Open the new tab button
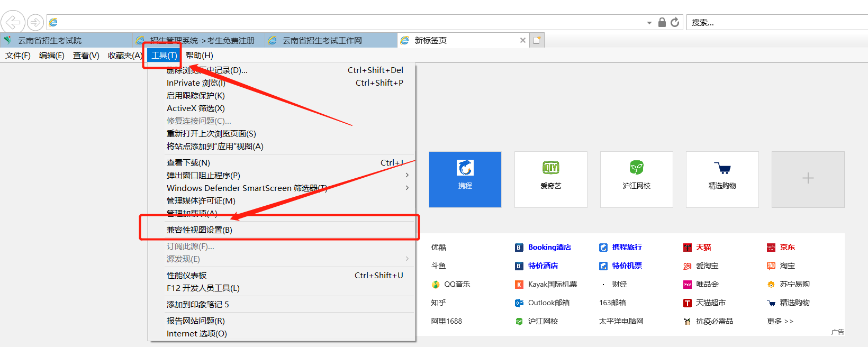 (x=537, y=40)
